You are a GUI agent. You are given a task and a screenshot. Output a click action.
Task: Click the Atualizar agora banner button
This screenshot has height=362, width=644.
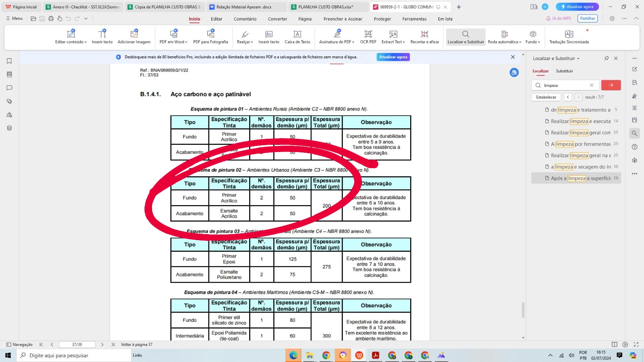point(393,57)
